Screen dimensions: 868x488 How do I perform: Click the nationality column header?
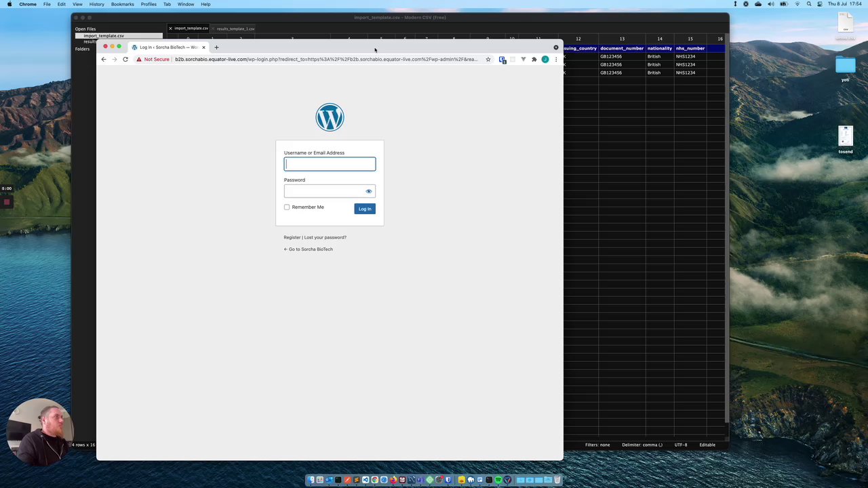pyautogui.click(x=659, y=48)
